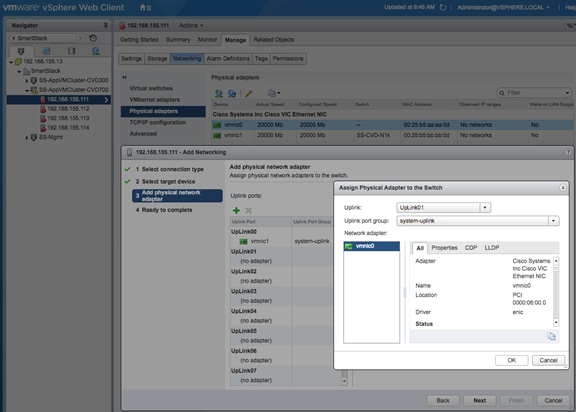576x412 pixels.
Task: Click the copy-to-clipboard icon in adapter details
Action: tap(551, 336)
